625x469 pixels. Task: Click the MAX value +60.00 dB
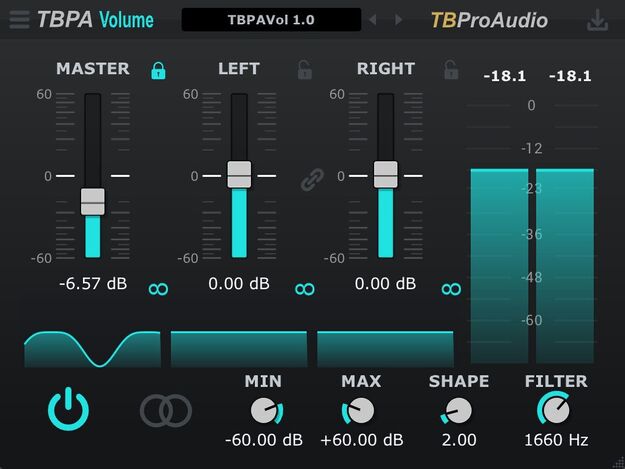(362, 440)
